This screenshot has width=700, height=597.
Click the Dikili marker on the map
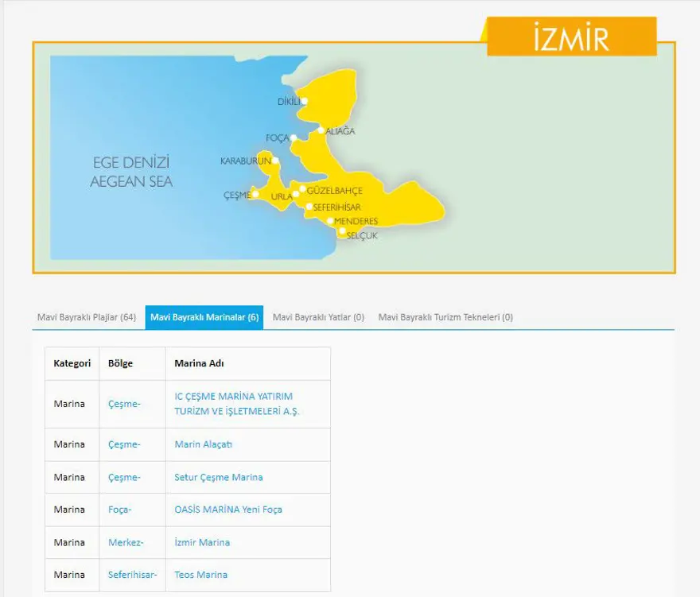pos(302,101)
